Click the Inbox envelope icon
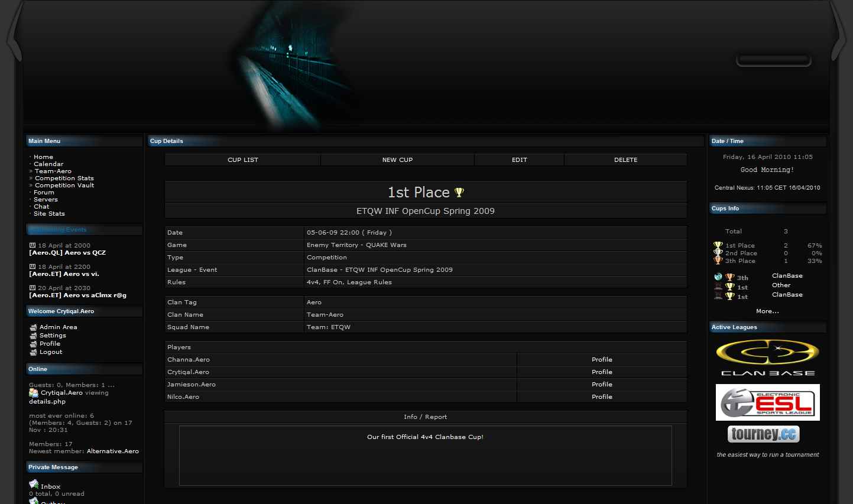This screenshot has width=853, height=504. (x=34, y=485)
